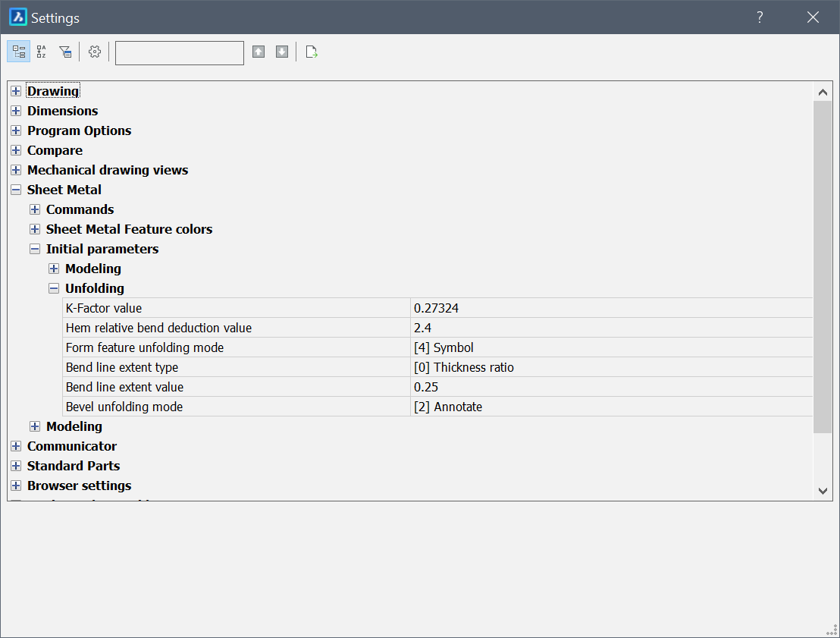This screenshot has width=840, height=638.
Task: Select the Communicator tree item
Action: tap(72, 446)
